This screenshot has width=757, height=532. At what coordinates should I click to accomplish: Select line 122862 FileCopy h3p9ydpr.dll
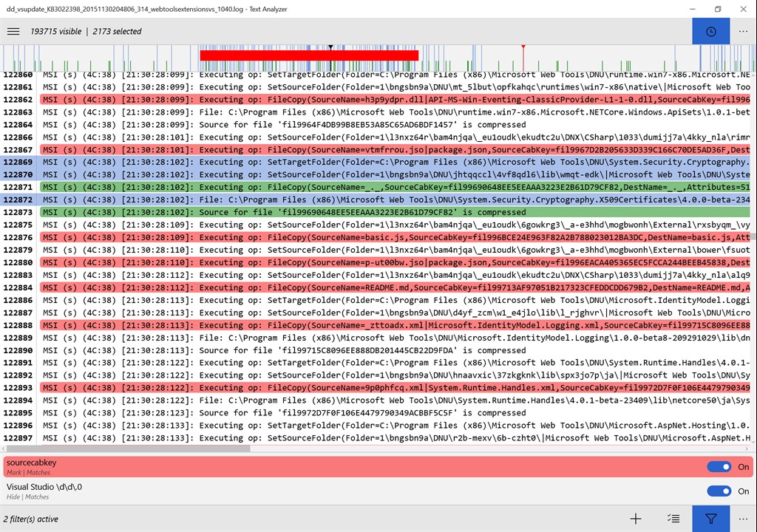(376, 100)
